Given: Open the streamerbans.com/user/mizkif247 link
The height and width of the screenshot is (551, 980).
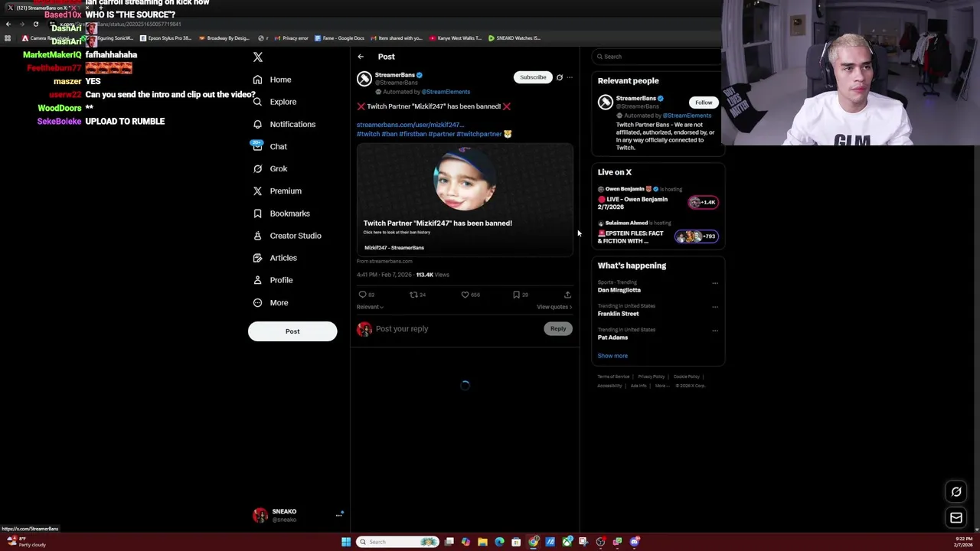Looking at the screenshot, I should tap(410, 125).
